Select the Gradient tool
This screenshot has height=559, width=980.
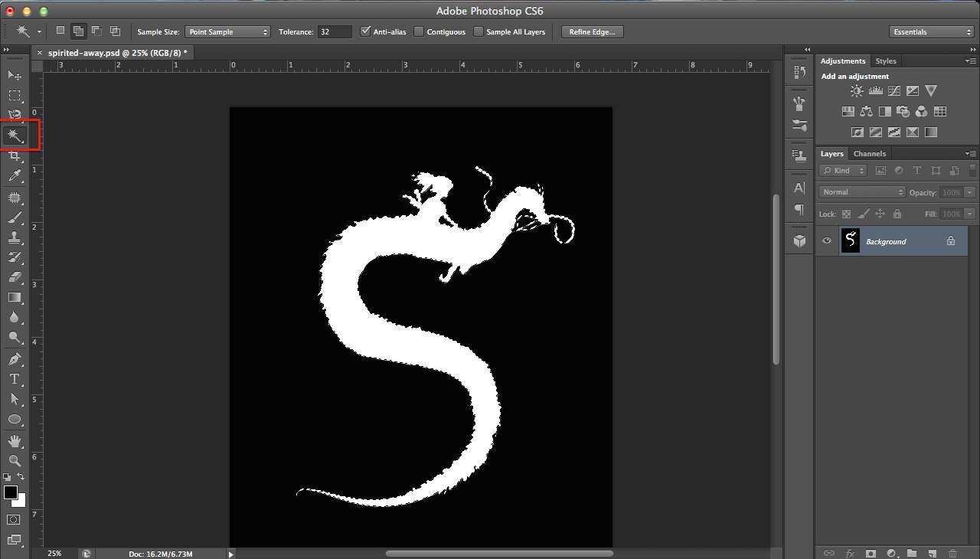pos(15,298)
